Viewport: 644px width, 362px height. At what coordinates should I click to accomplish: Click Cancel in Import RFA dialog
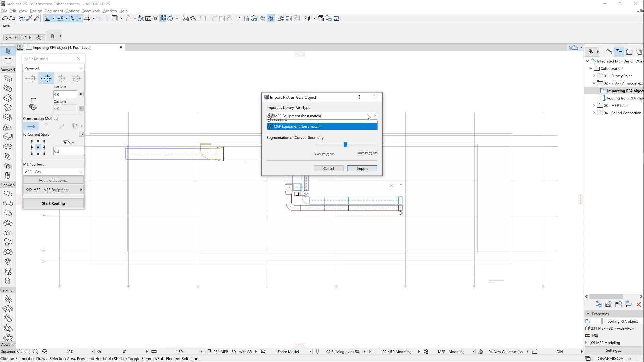pos(328,168)
